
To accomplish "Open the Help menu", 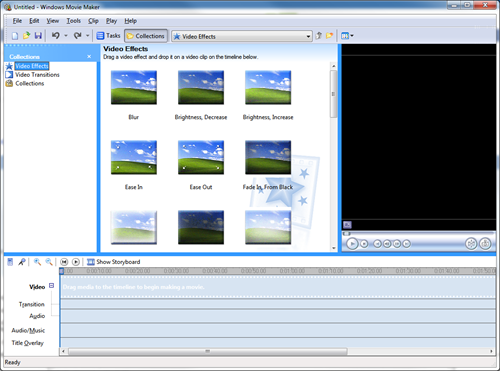I will [x=130, y=21].
